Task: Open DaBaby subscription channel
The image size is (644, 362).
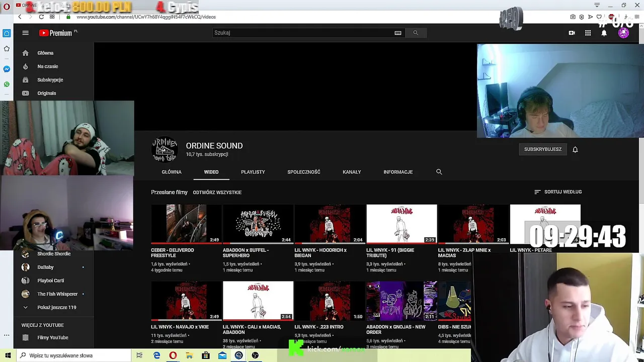Action: coord(53,267)
